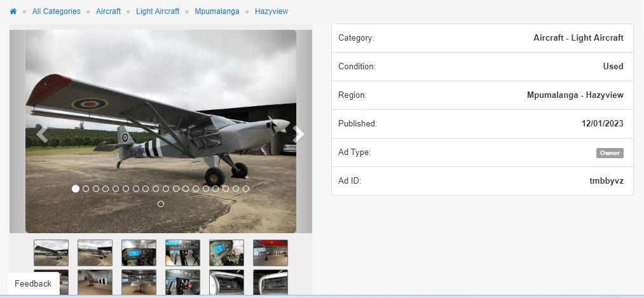The height and width of the screenshot is (298, 644).
Task: Open the Aircraft breadcrumb link
Action: pos(109,11)
